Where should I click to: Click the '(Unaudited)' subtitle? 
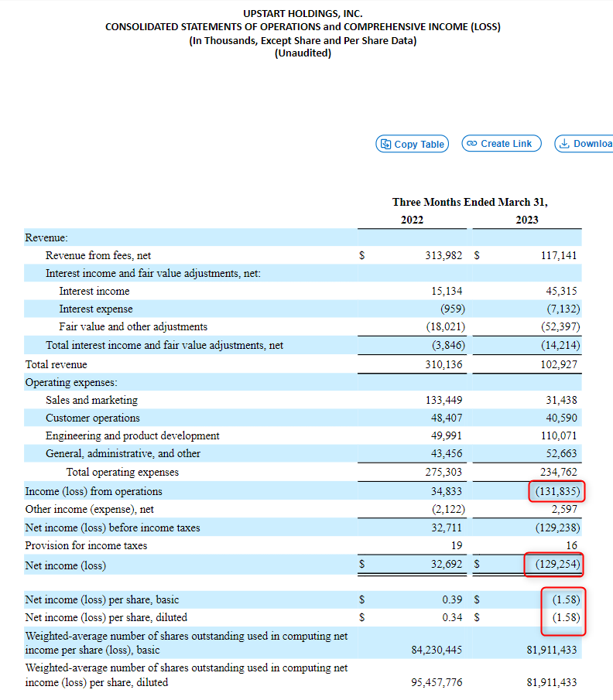pos(303,53)
